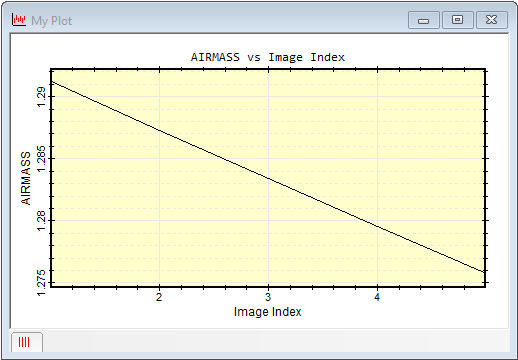
Task: Select the red bars plot tab
Action: (x=27, y=342)
